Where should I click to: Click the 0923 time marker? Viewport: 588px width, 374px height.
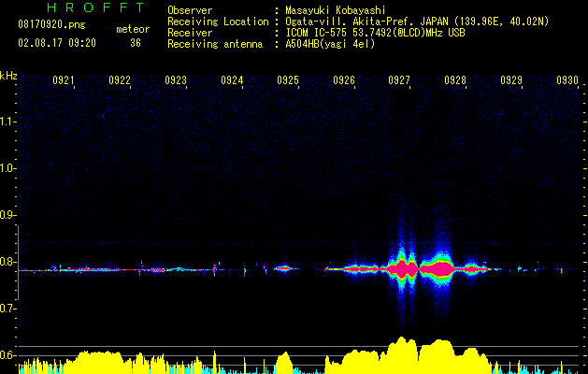pos(176,80)
